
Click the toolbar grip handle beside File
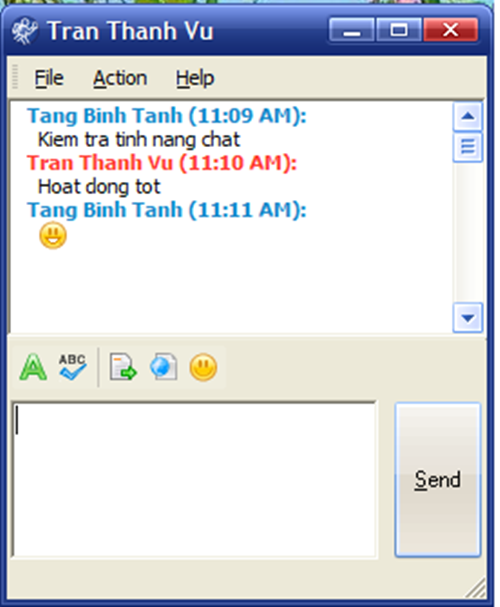click(15, 77)
